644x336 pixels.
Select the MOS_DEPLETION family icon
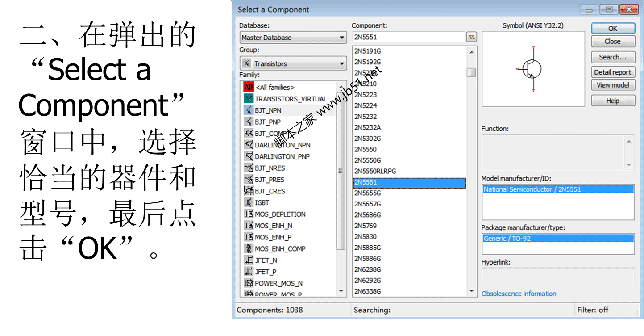[249, 214]
